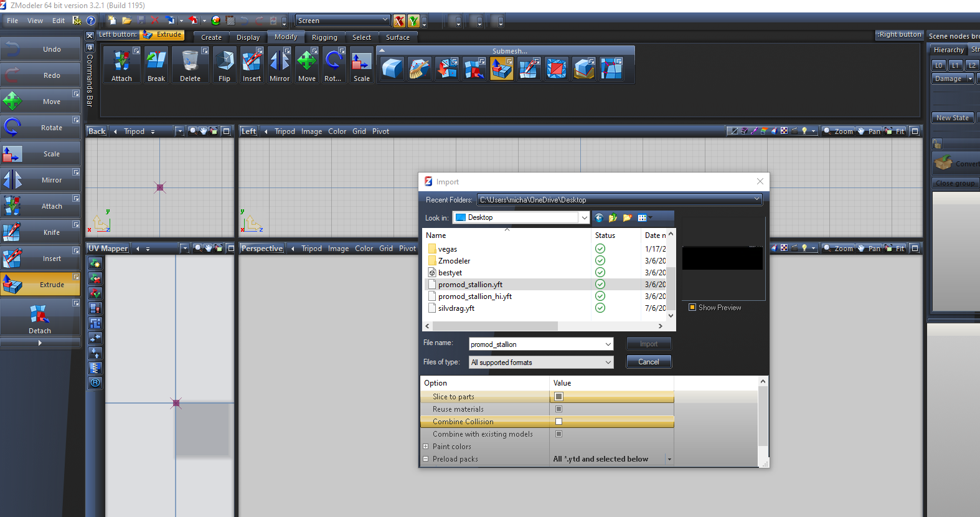Select the Submesh red triangulated face icon
The width and height of the screenshot is (980, 517).
pyautogui.click(x=557, y=69)
